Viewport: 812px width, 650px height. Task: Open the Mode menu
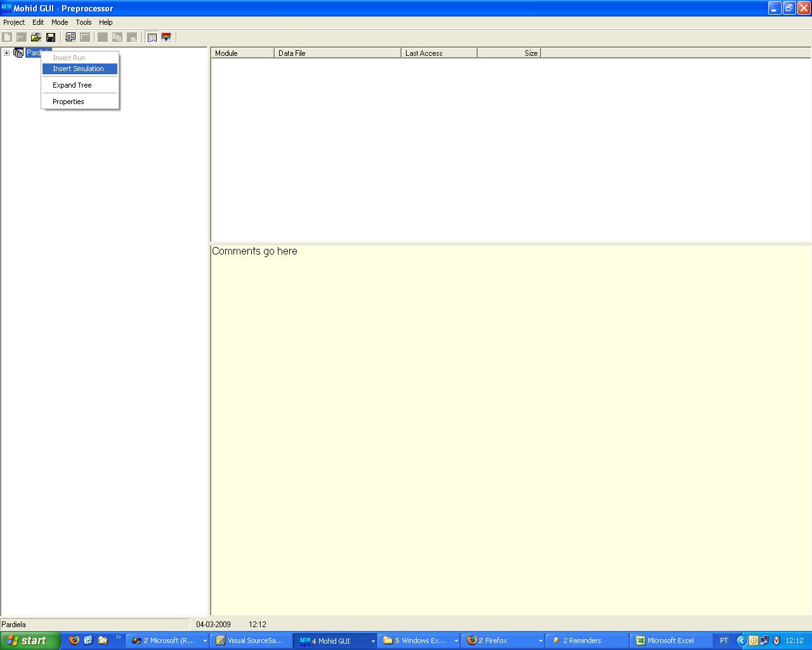(60, 22)
